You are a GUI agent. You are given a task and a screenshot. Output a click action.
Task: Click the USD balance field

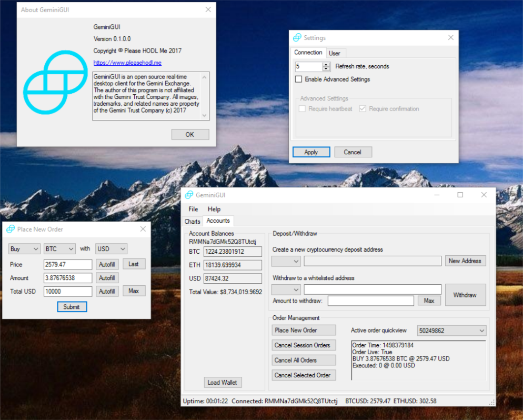[233, 278]
